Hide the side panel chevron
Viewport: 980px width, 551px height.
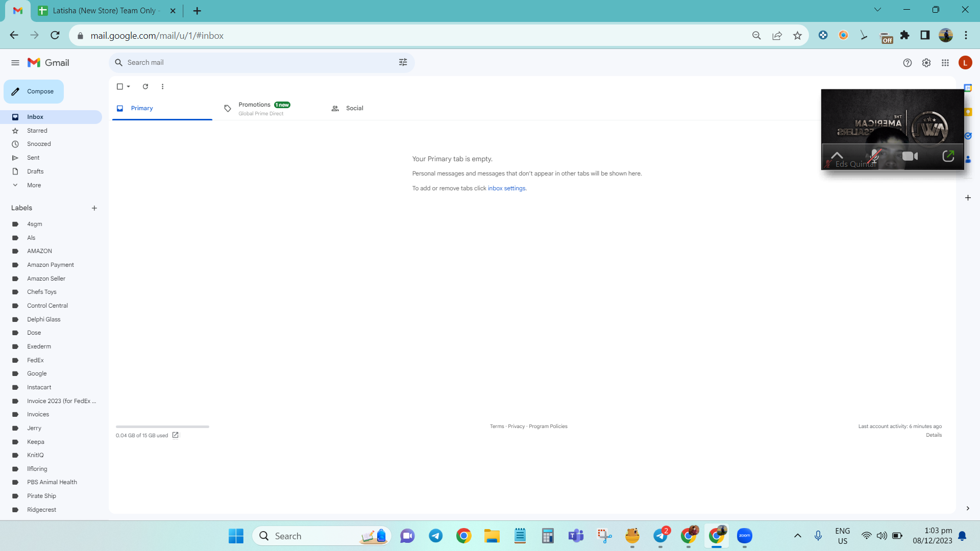point(968,509)
